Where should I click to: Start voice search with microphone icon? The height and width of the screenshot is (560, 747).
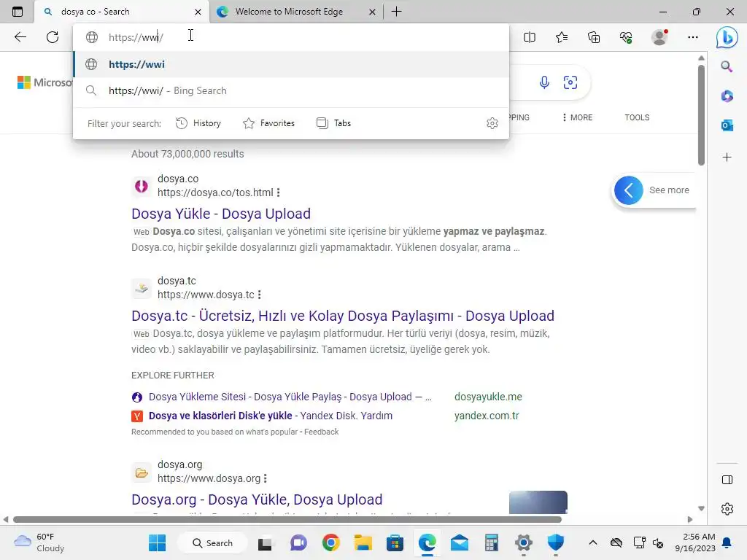click(x=544, y=82)
